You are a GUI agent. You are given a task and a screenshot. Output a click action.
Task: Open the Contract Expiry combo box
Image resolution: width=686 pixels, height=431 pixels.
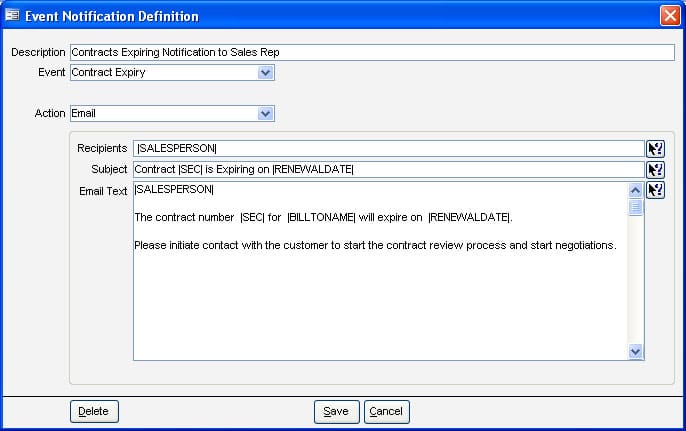click(x=172, y=73)
